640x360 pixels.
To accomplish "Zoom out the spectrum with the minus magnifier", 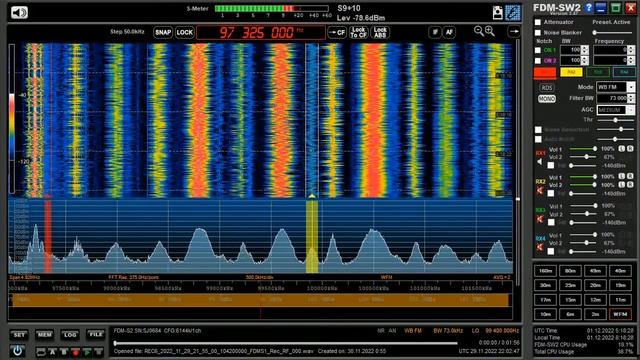I will click(x=478, y=31).
